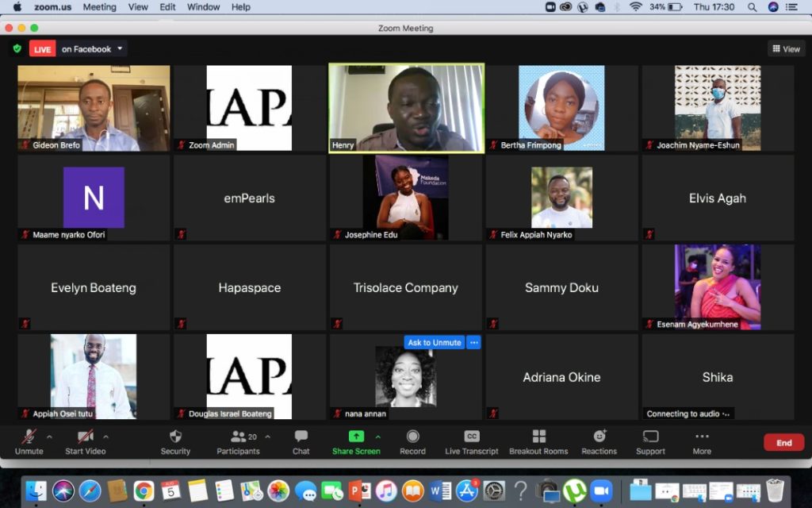Click the Zoom app icon in the Dock

[x=601, y=491]
